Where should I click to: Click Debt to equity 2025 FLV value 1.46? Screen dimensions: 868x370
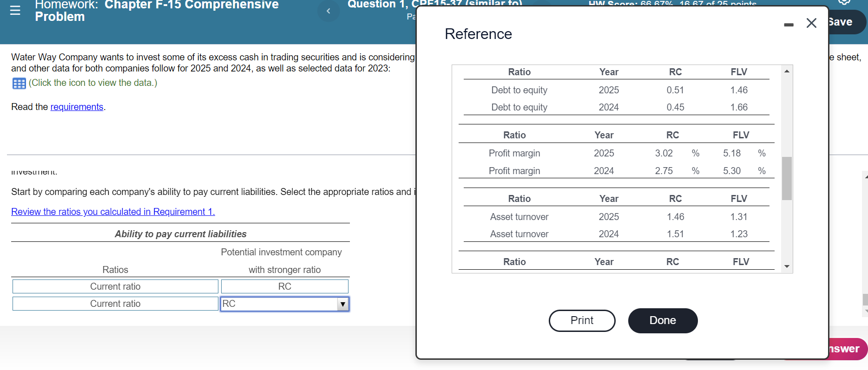[739, 90]
